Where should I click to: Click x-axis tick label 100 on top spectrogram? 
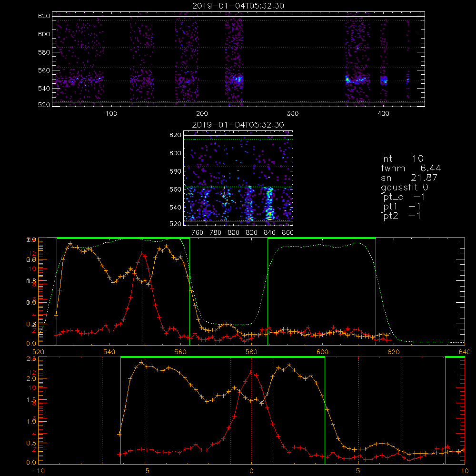111,114
